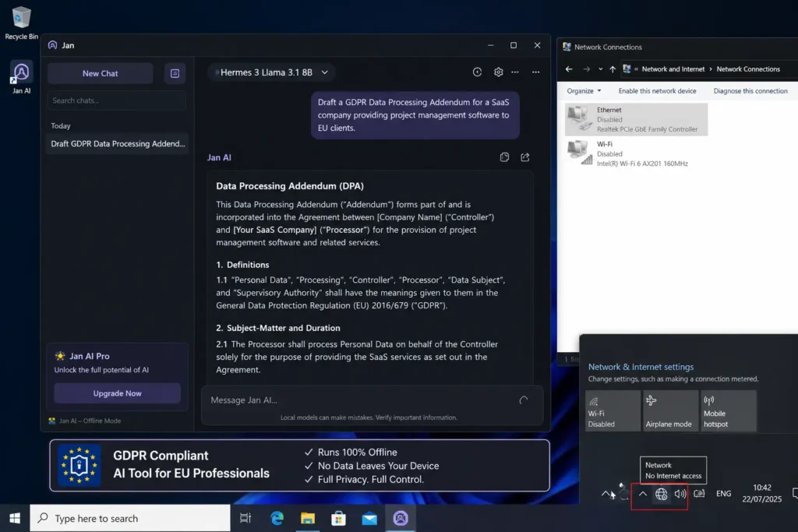Open the rightmost three-dots menu in Jan header
The height and width of the screenshot is (532, 798).
(536, 72)
